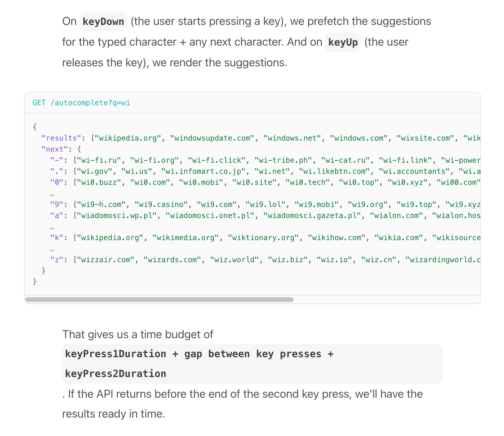Click the keyUp inline code label
This screenshot has height=436, width=504.
[x=343, y=42]
